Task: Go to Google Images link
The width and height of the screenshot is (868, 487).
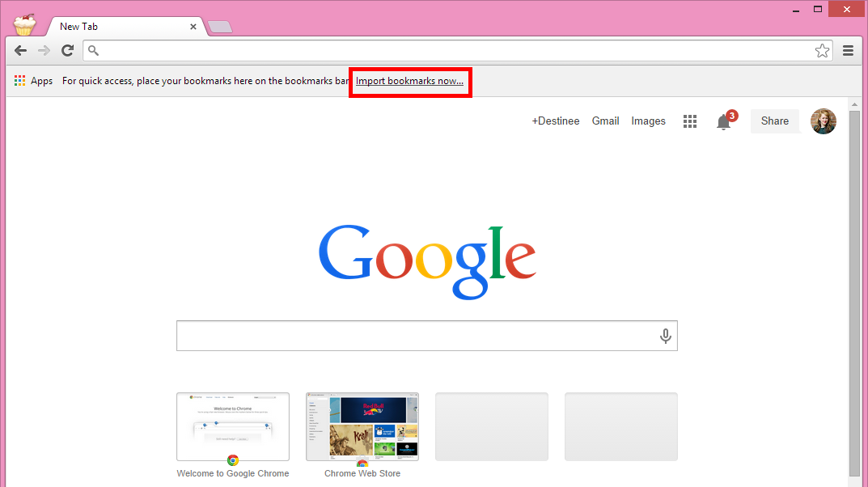Action: tap(648, 121)
